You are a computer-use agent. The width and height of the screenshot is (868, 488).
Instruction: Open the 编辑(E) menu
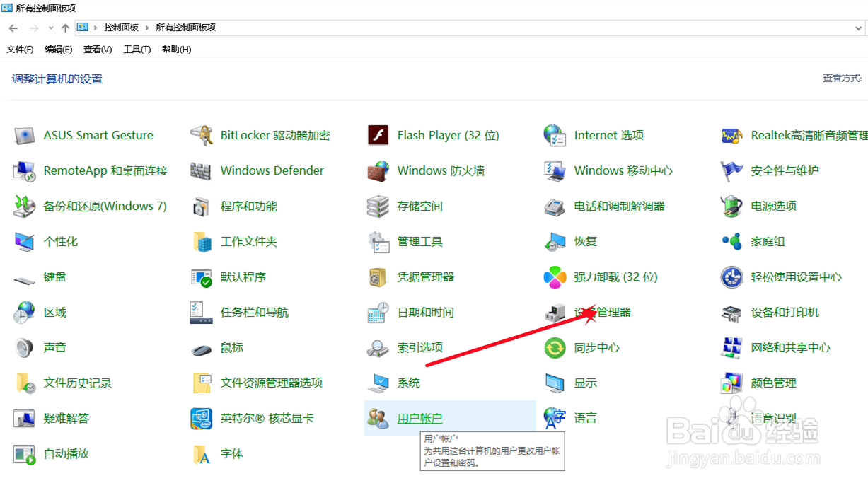[59, 50]
